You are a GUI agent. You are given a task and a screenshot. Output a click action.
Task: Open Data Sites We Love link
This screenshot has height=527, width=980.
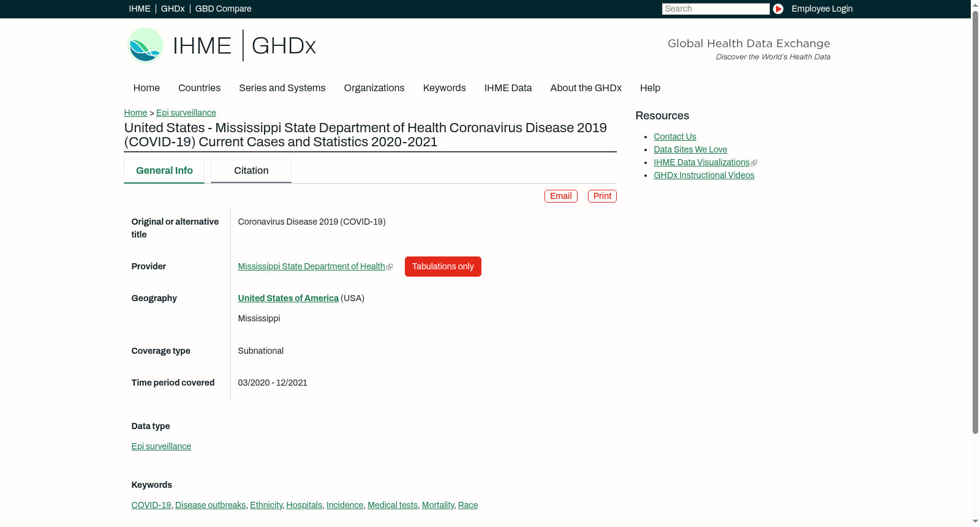pos(690,149)
